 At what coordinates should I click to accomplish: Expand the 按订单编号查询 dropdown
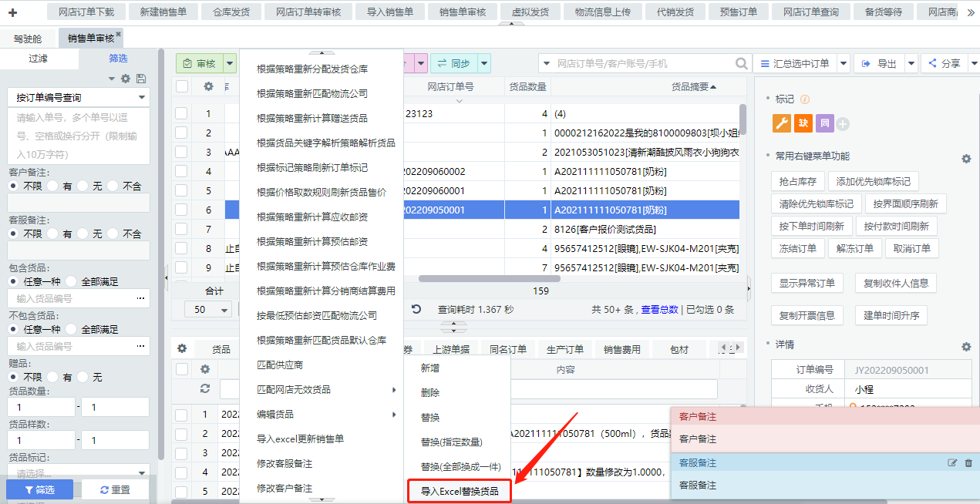coord(142,98)
